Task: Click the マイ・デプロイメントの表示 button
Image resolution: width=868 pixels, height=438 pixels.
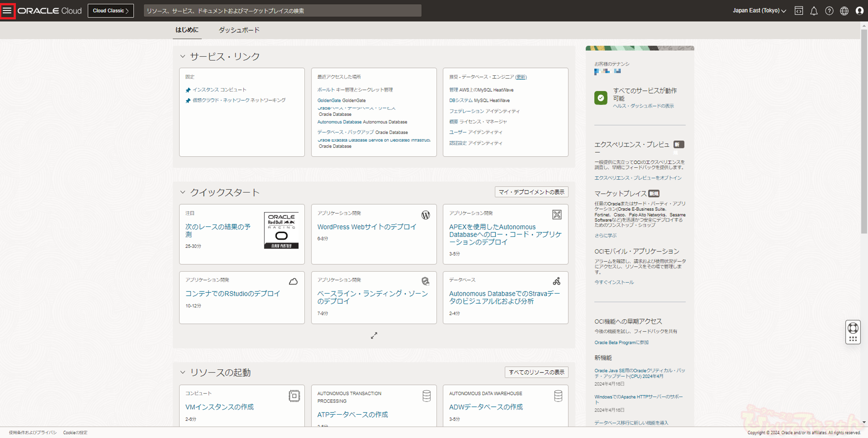Action: point(531,192)
